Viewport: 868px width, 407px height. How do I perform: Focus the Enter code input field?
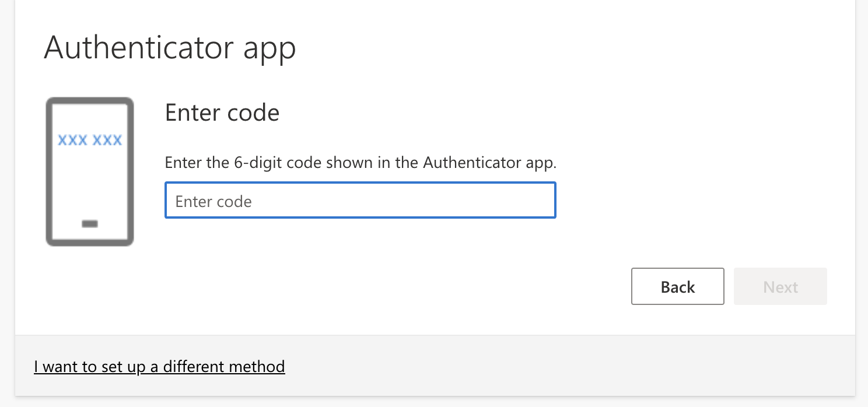click(360, 201)
